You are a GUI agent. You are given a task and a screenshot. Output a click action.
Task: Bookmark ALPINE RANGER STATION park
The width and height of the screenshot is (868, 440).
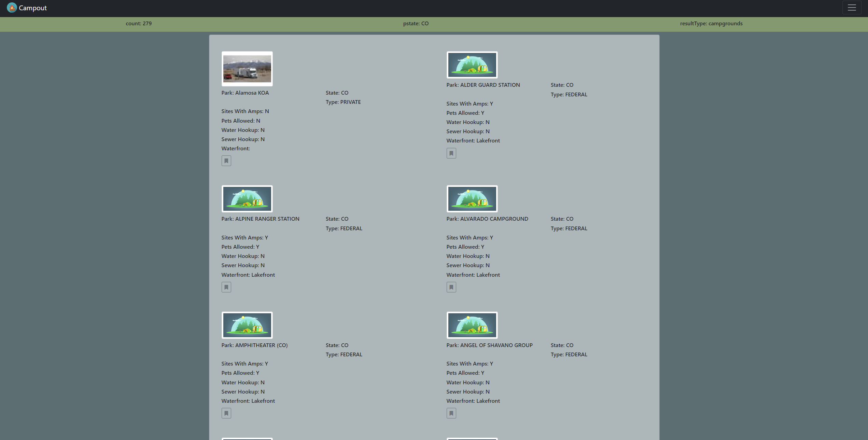click(x=226, y=287)
